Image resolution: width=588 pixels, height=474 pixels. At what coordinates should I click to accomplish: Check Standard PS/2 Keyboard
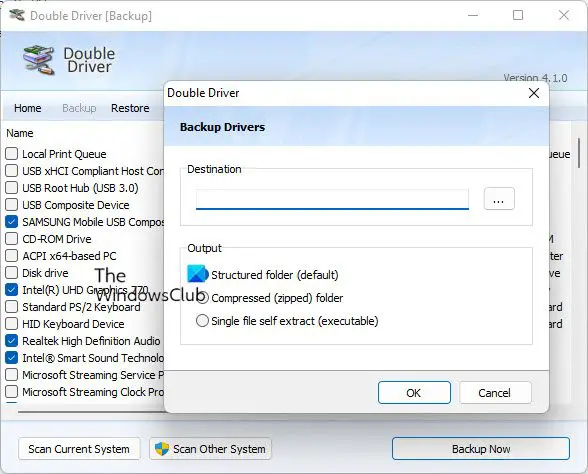tap(12, 307)
